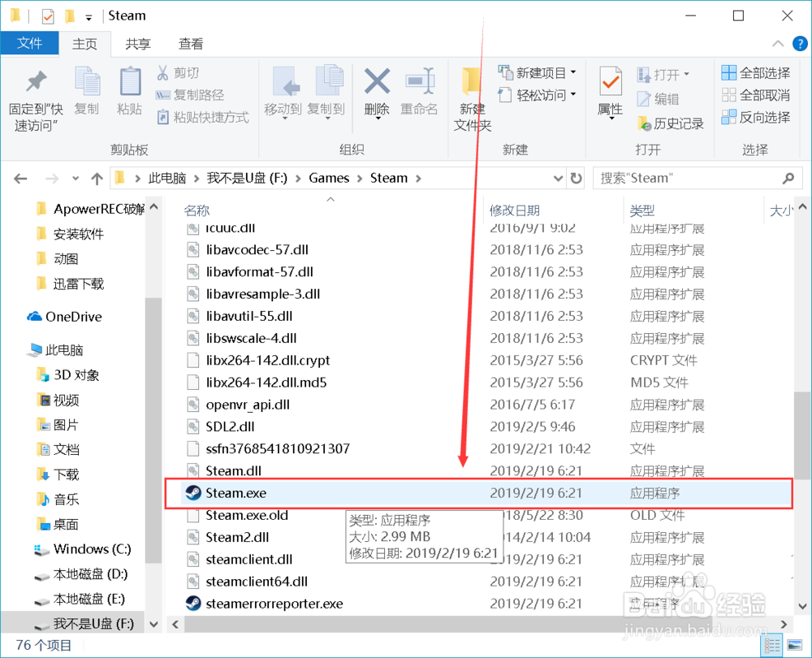Viewport: 812px width, 658px height.
Task: Select the View (查看) tab
Action: (x=191, y=44)
